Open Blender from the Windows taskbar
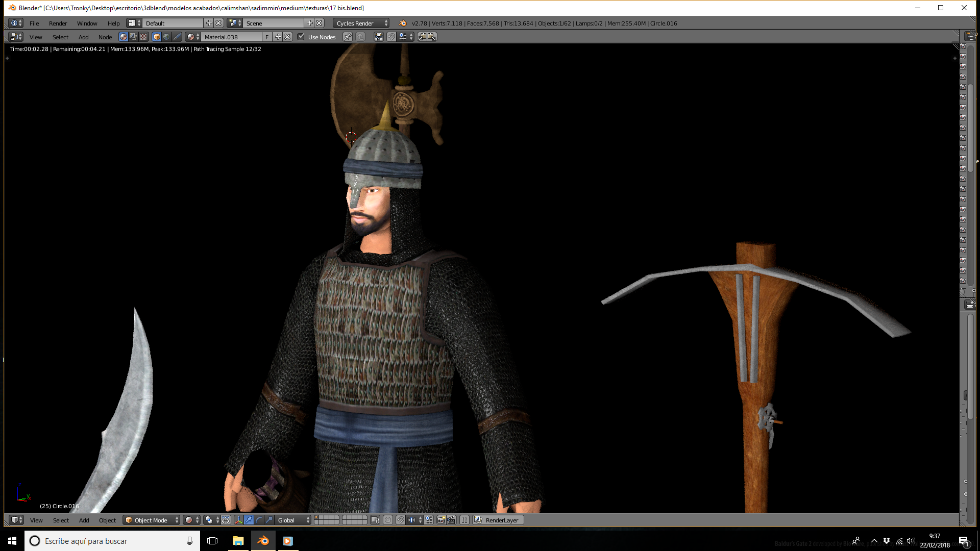The image size is (980, 551). point(263,541)
